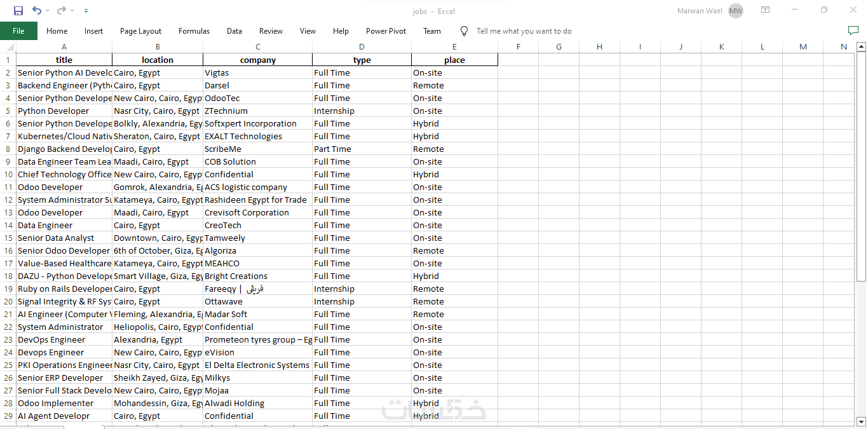Click vertical scrollbar up arrow
This screenshot has width=868, height=429.
(861, 46)
